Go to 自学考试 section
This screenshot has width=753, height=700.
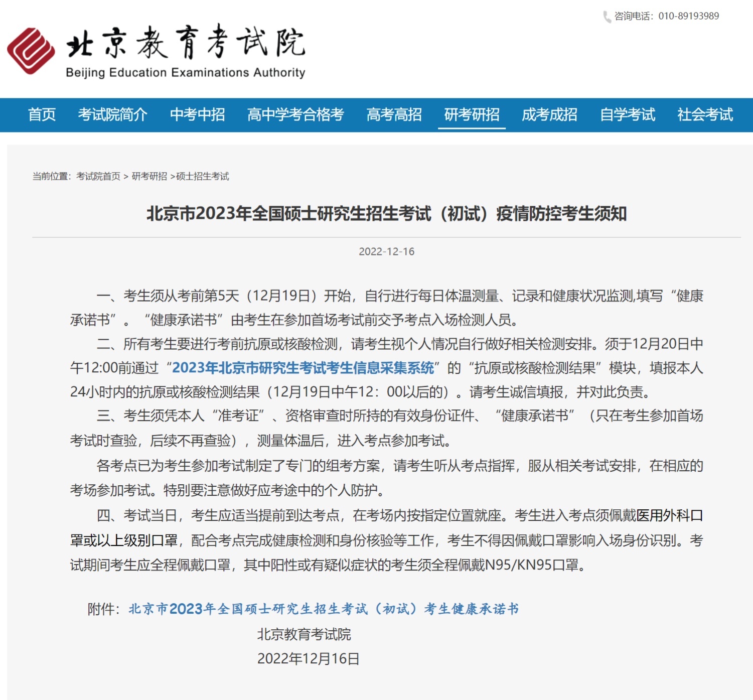click(x=628, y=115)
